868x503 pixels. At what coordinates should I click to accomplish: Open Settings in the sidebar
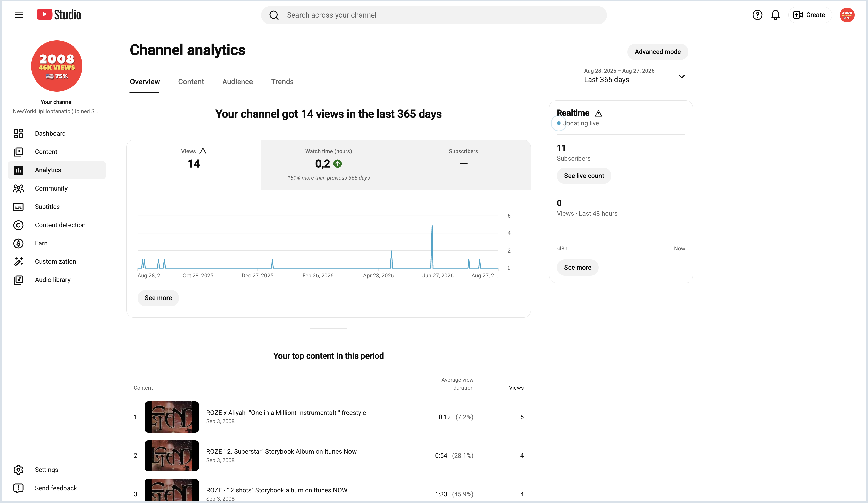click(x=57, y=469)
